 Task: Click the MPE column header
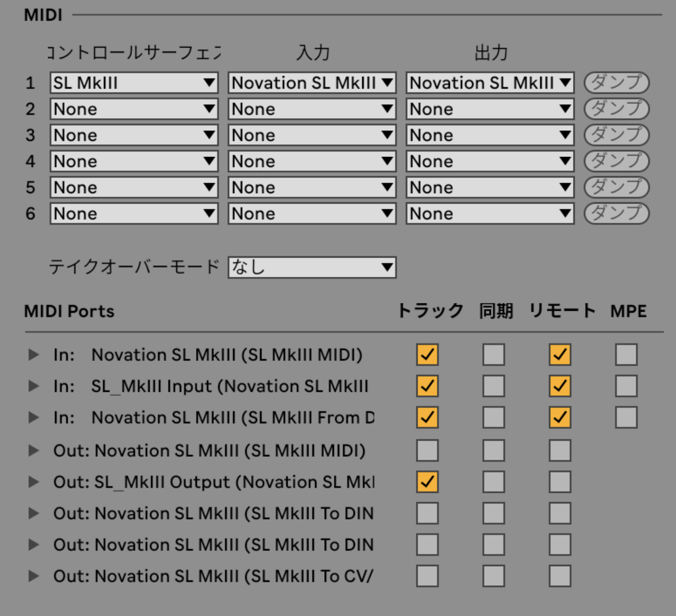[x=628, y=311]
